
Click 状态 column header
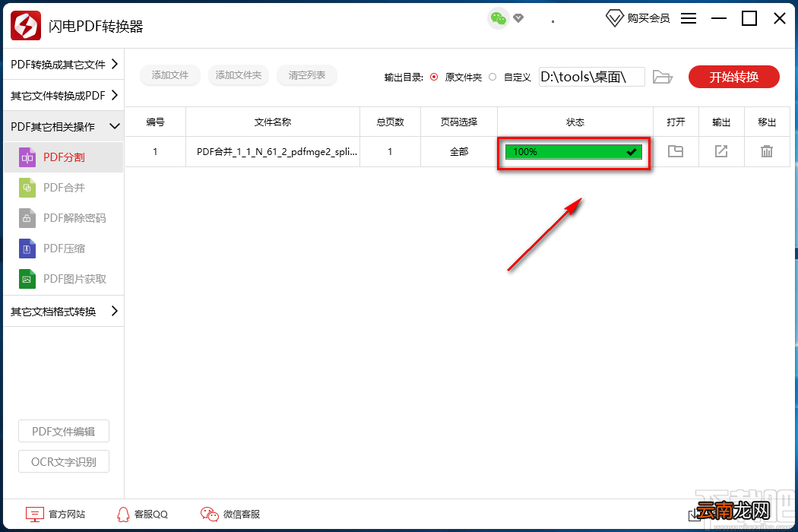(x=575, y=122)
